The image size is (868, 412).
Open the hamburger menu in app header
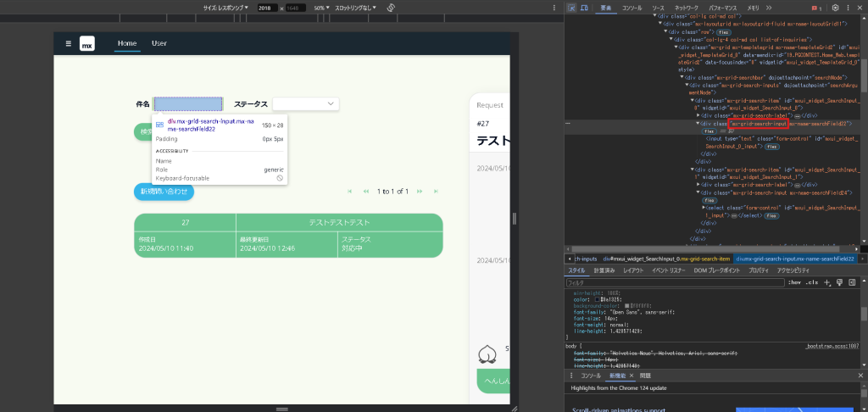tap(69, 43)
